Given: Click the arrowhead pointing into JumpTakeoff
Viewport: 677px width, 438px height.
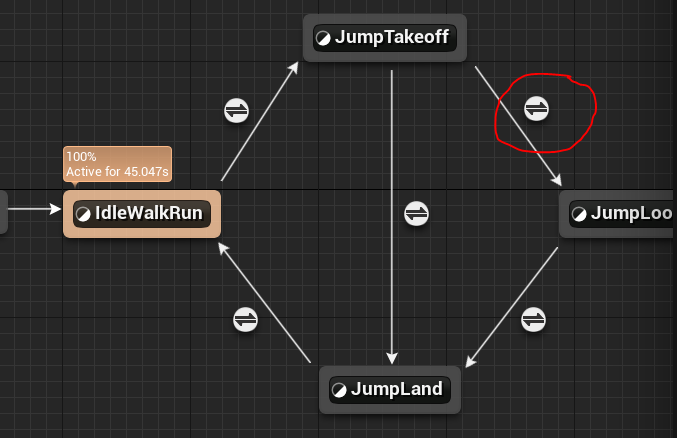Looking at the screenshot, I should coord(296,65).
